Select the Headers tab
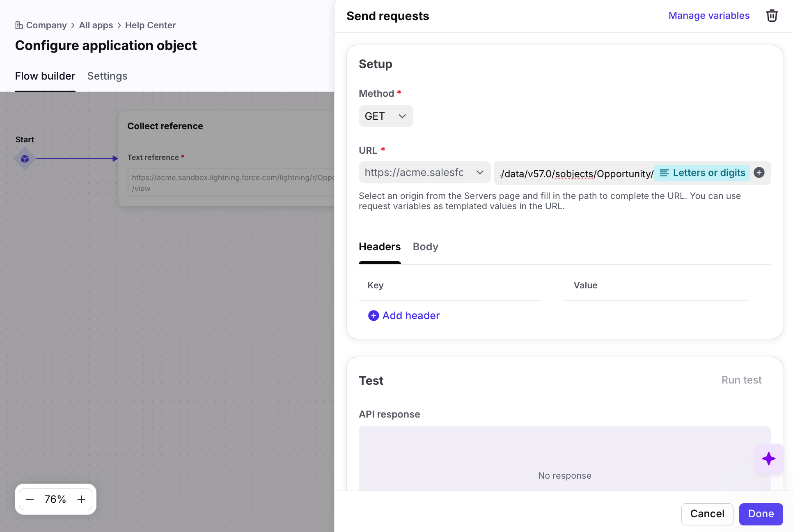The image size is (793, 532). [x=379, y=247]
